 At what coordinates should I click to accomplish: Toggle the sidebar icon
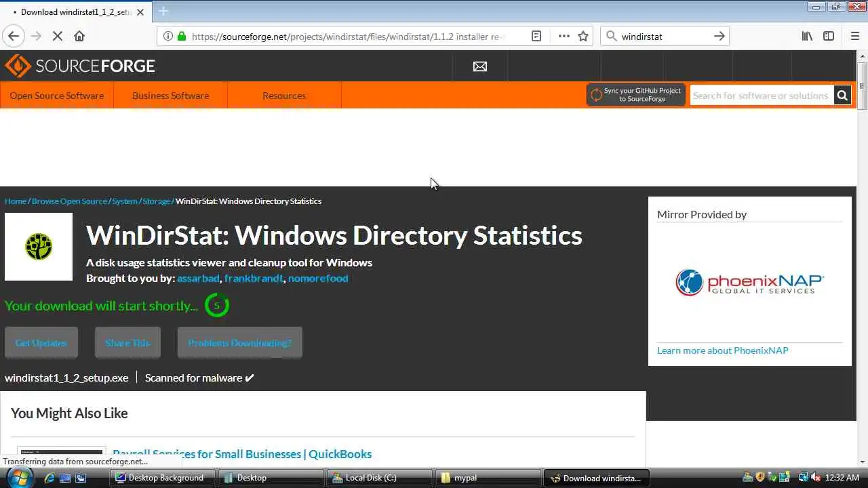pyautogui.click(x=829, y=37)
